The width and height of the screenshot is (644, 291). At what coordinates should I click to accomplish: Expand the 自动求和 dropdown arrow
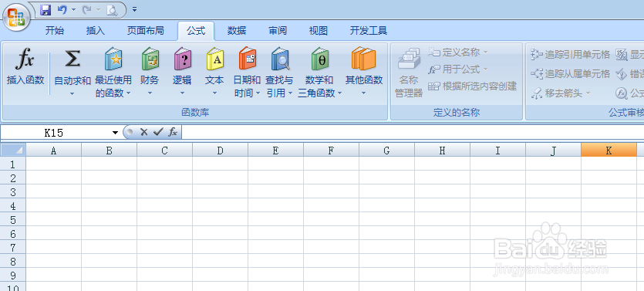[72, 93]
